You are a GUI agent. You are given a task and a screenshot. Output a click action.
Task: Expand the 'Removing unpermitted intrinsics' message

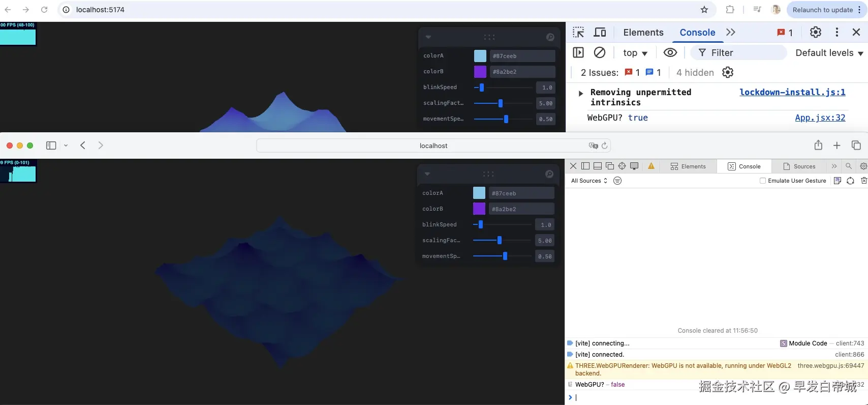(x=581, y=94)
